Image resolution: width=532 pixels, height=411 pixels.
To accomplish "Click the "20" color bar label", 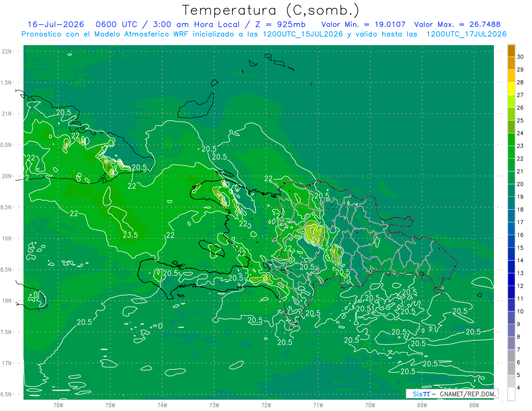I will coord(520,184).
